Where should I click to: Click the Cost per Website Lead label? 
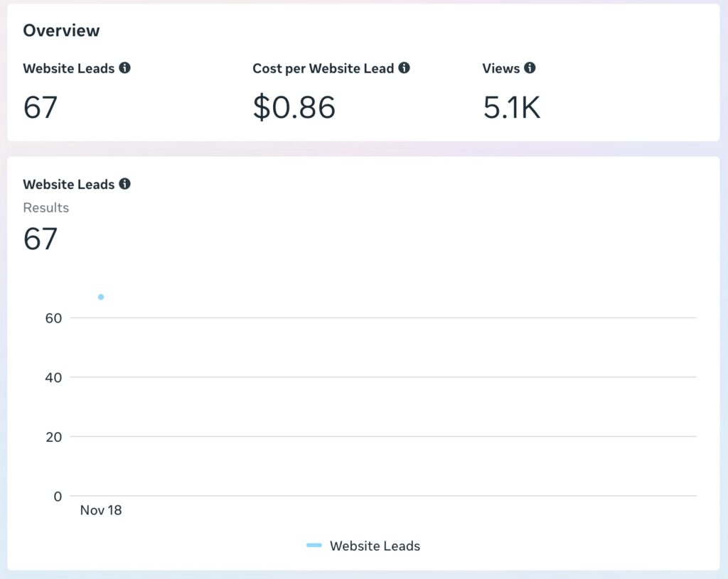click(x=323, y=69)
